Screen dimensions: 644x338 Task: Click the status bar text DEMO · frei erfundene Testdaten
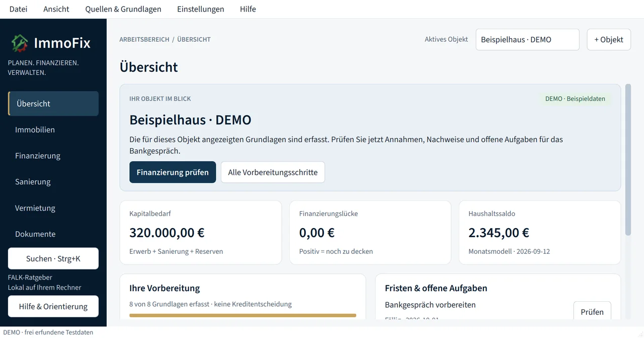pos(48,332)
